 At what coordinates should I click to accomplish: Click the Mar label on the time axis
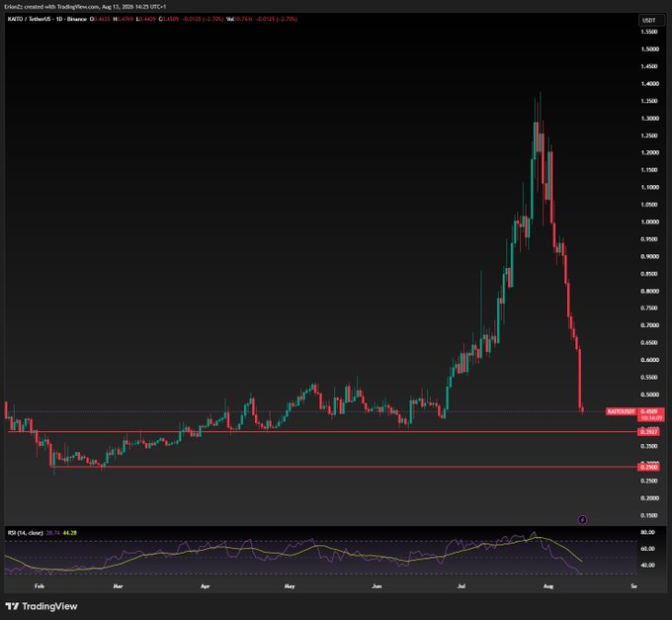(118, 586)
